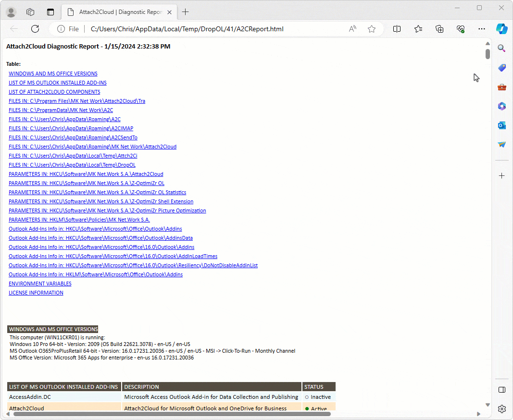Click the vertical scrollbar thumb
513x420 pixels.
[x=488, y=54]
